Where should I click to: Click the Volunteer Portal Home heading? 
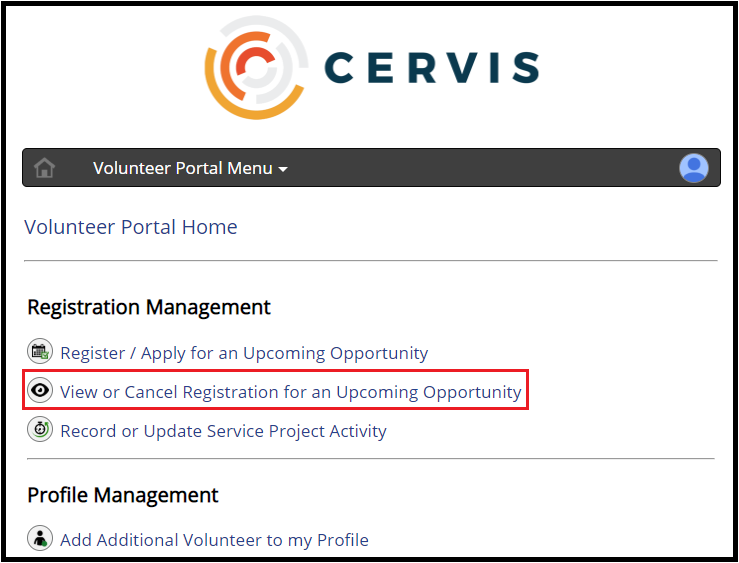point(131,227)
